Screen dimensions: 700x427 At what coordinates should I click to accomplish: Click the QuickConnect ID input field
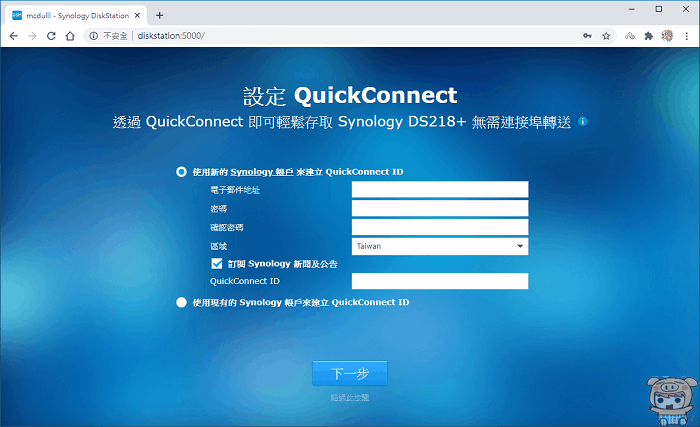click(x=440, y=281)
